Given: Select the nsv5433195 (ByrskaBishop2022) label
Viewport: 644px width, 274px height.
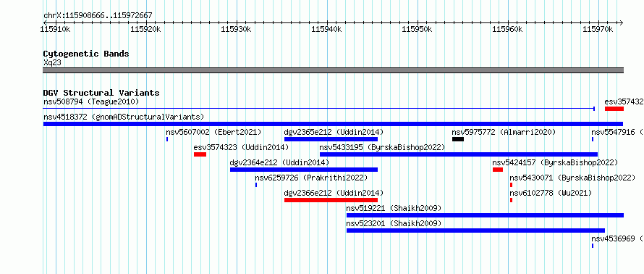Looking at the screenshot, I should click(x=382, y=147).
